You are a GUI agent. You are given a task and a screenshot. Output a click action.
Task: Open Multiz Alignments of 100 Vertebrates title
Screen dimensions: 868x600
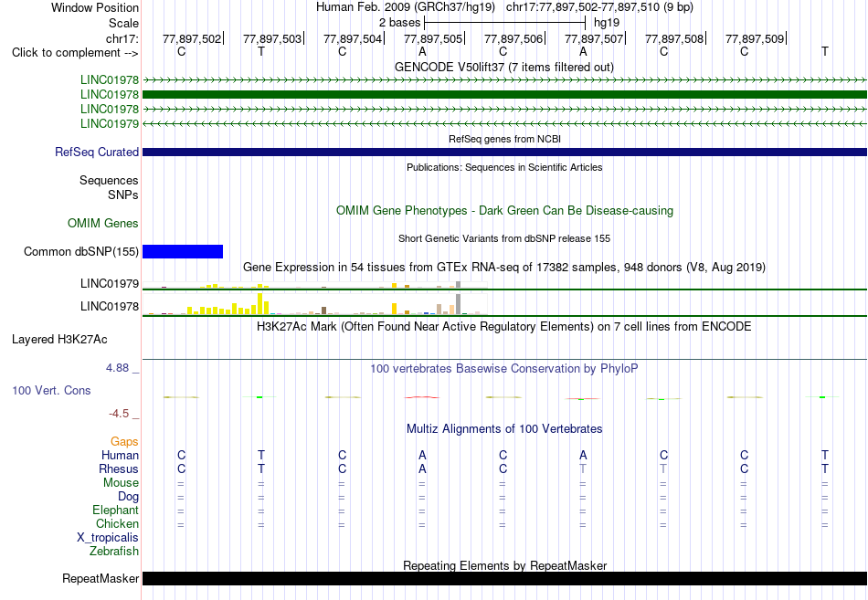[x=504, y=429]
